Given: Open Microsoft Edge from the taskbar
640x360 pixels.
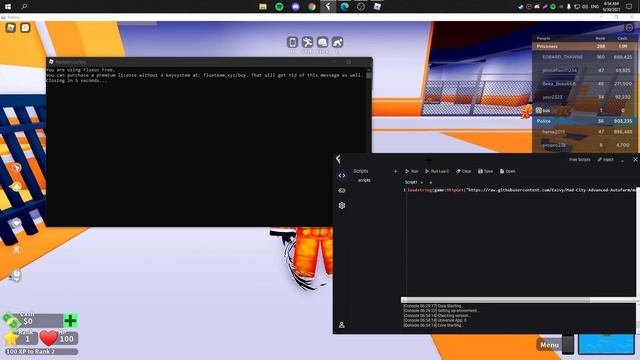Looking at the screenshot, I should point(344,7).
